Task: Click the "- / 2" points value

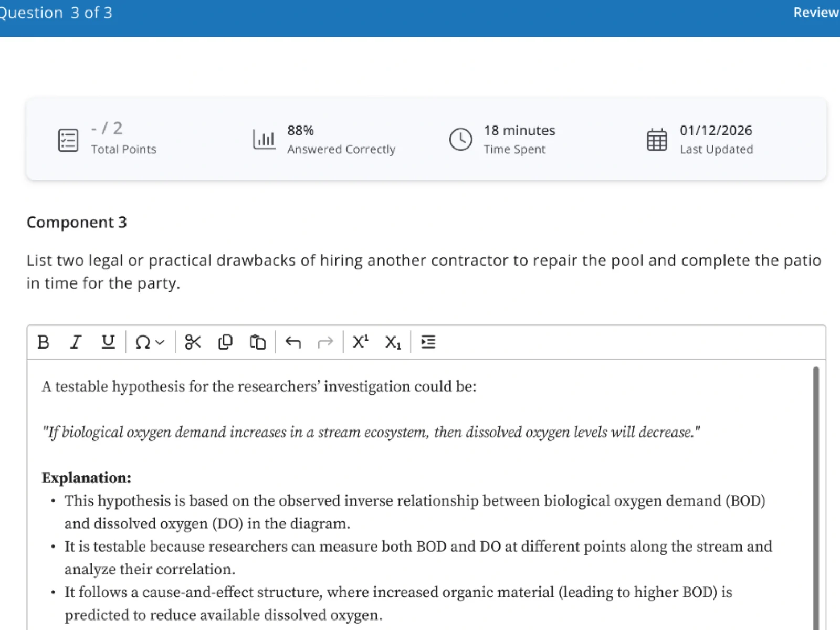Action: point(107,129)
